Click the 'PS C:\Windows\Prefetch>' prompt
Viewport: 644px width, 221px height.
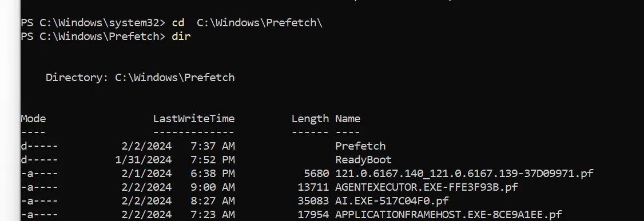[93, 37]
